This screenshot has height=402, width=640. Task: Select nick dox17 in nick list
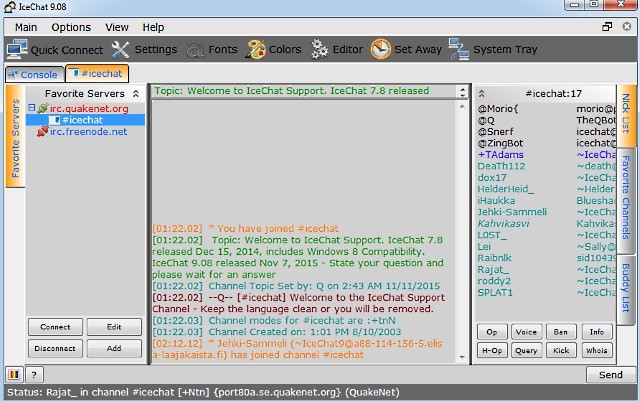point(492,178)
